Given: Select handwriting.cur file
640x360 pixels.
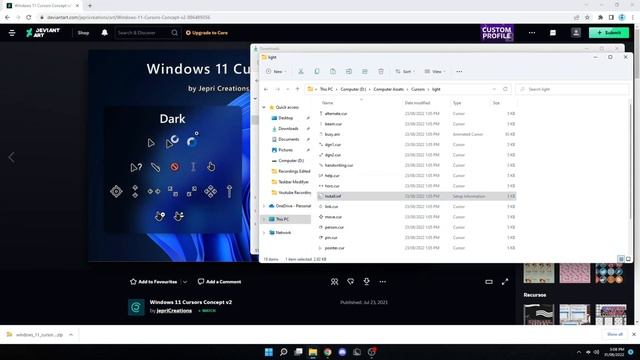Looking at the screenshot, I should (x=338, y=165).
